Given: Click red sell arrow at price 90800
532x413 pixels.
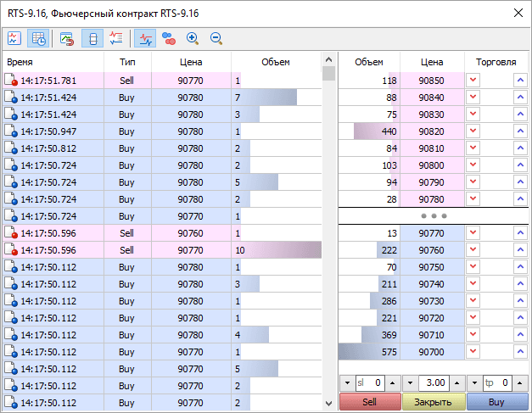Looking at the screenshot, I should point(473,165).
